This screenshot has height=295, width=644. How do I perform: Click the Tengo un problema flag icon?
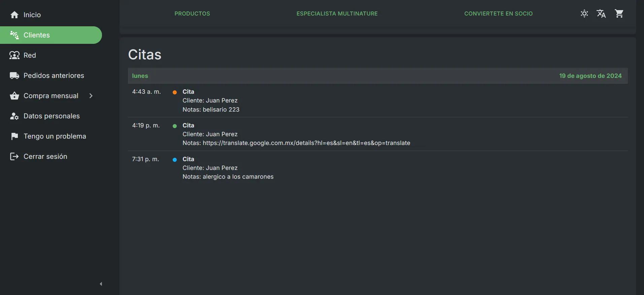(14, 136)
